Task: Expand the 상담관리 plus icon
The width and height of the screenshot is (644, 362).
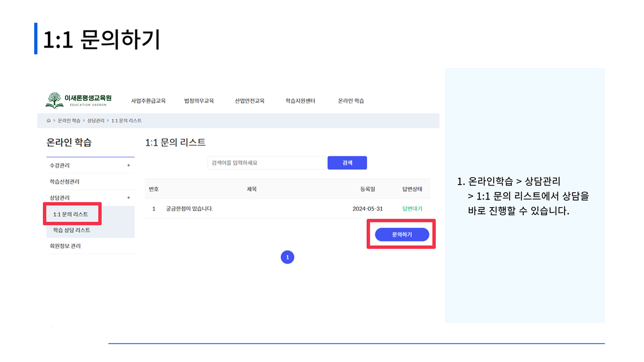Action: point(128,198)
